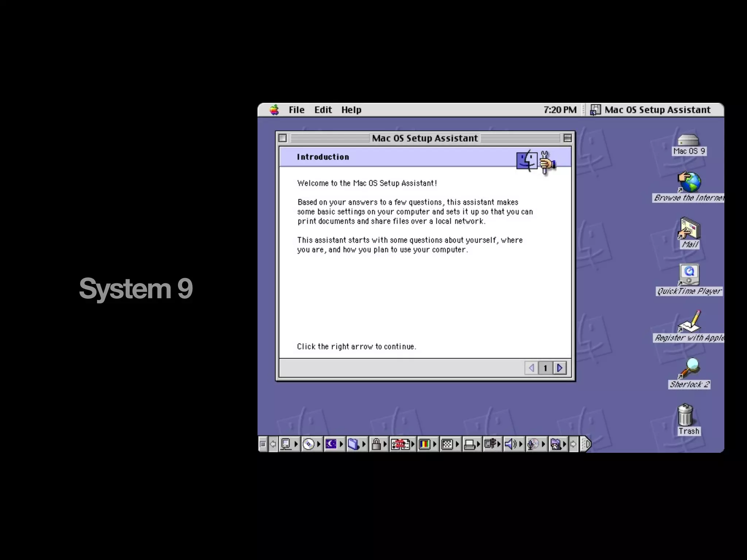
Task: Click the Introduction heading
Action: tap(323, 157)
